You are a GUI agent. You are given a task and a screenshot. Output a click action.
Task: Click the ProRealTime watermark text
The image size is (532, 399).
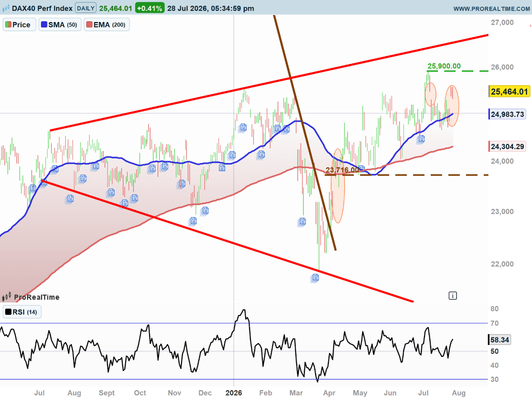tap(37, 297)
